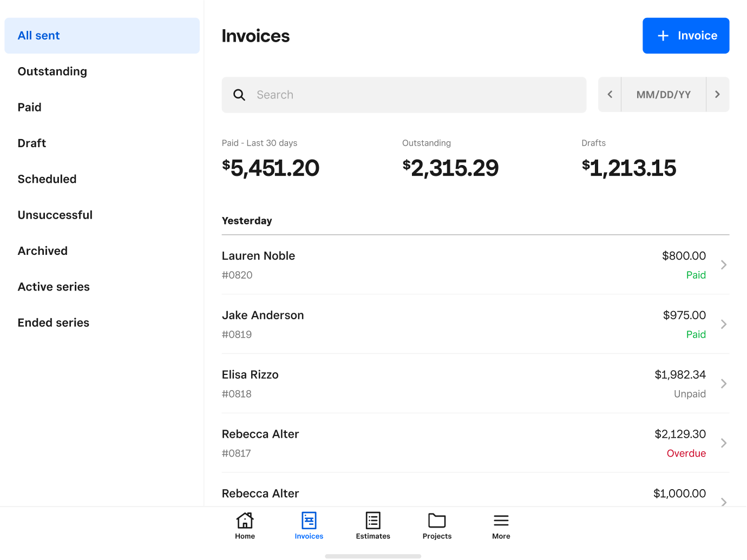Expand Lauren Noble invoice chevron
Image resolution: width=747 pixels, height=560 pixels.
724,265
